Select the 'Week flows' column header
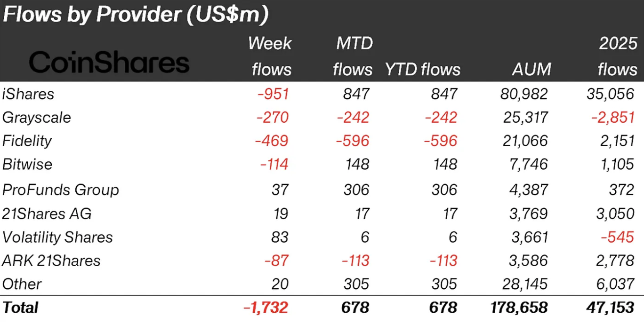This screenshot has width=644, height=332. coord(270,56)
